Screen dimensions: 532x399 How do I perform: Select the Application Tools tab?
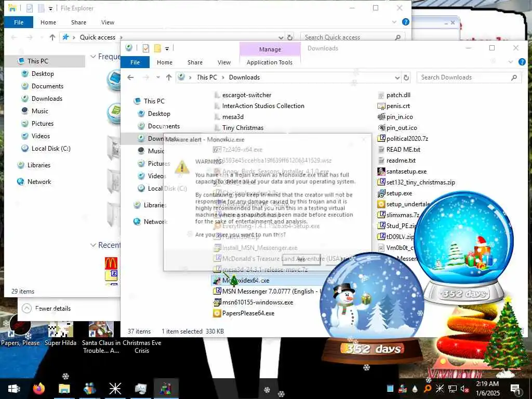point(270,62)
